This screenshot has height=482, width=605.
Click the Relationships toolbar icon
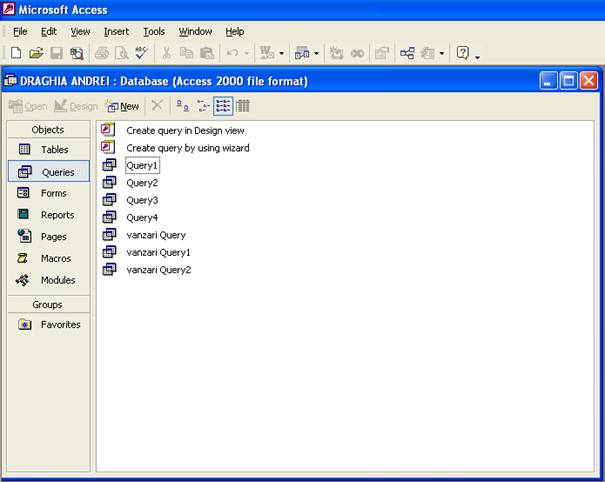coord(407,53)
